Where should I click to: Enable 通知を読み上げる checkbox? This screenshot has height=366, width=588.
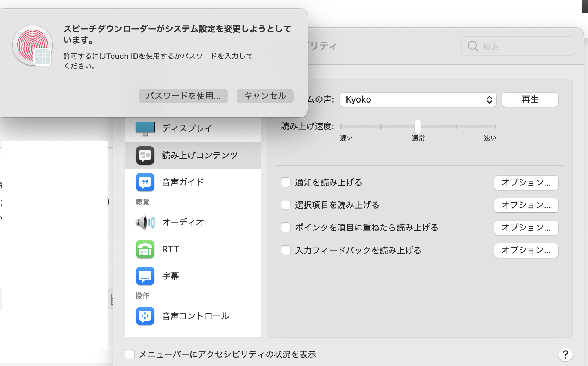tap(286, 182)
